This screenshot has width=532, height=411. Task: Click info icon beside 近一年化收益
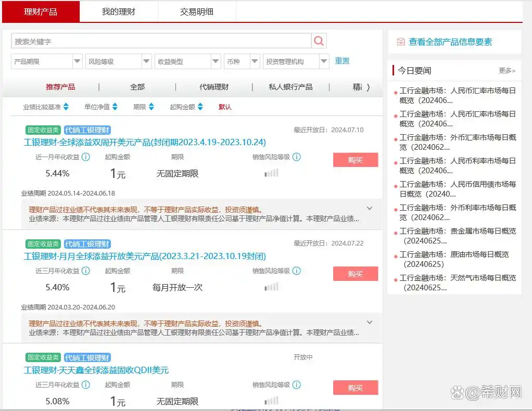(x=86, y=157)
